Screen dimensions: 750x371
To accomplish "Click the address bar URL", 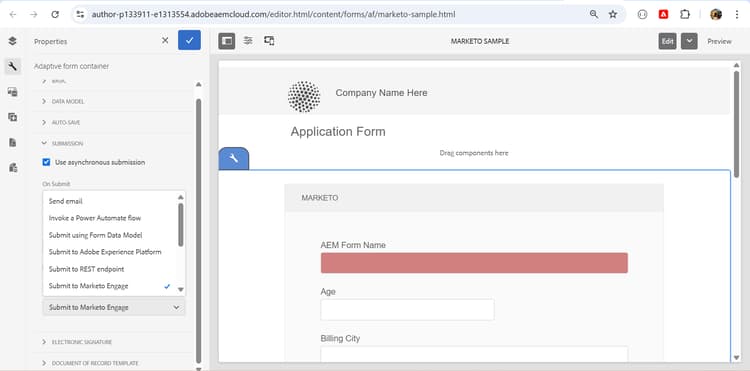I will tap(273, 14).
